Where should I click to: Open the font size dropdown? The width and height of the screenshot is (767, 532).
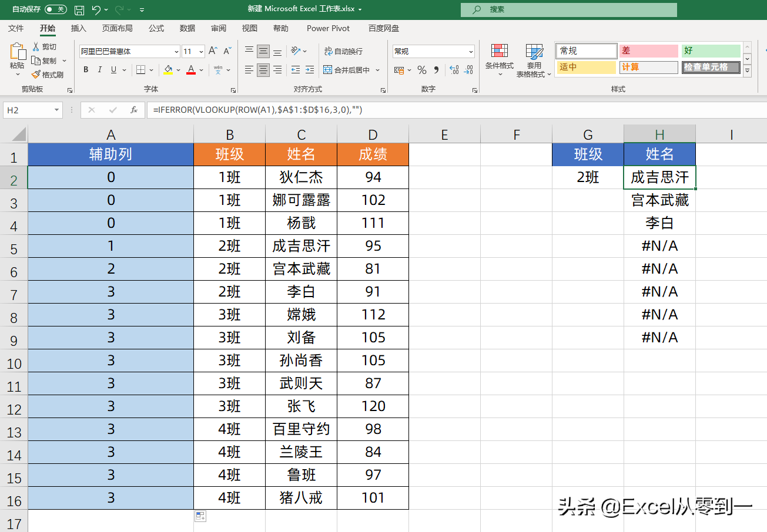202,52
